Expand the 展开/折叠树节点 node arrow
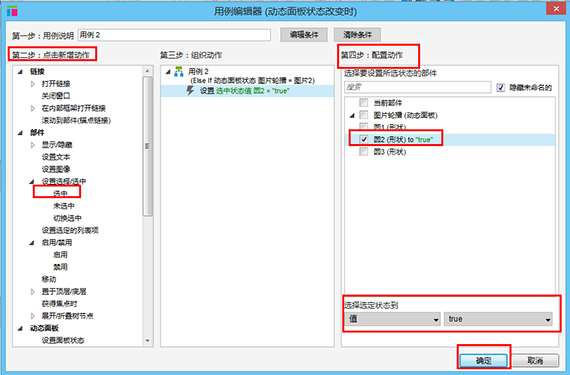The image size is (570, 375). tap(32, 316)
